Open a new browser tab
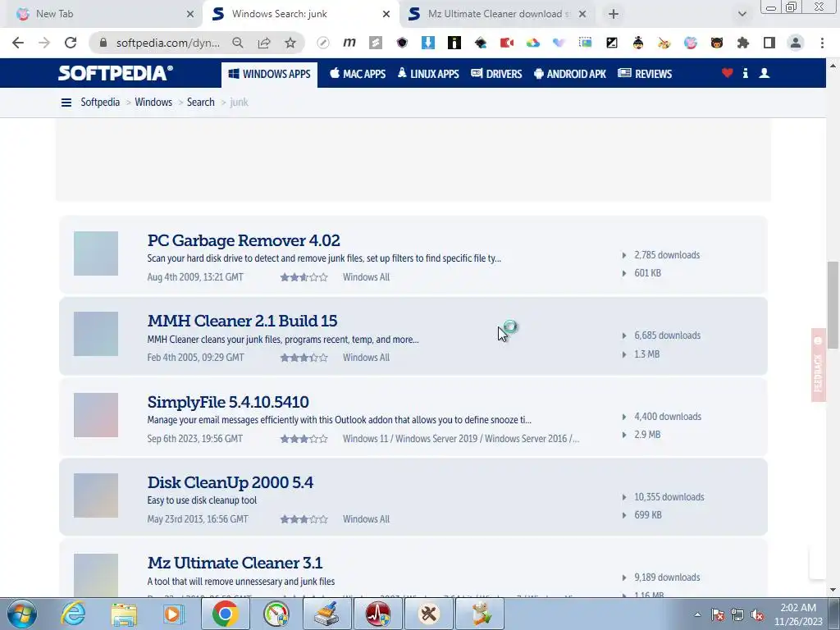Viewport: 840px width, 630px height. [614, 14]
